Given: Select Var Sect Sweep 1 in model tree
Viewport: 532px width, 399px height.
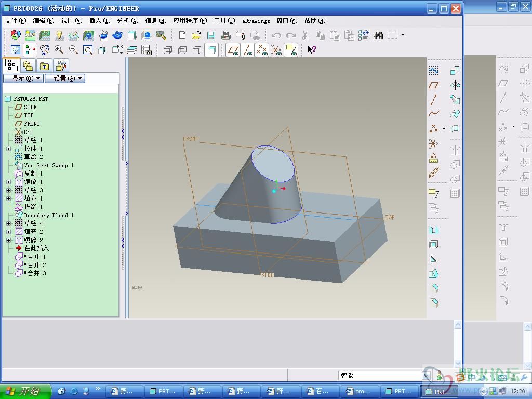Looking at the screenshot, I should pos(48,165).
